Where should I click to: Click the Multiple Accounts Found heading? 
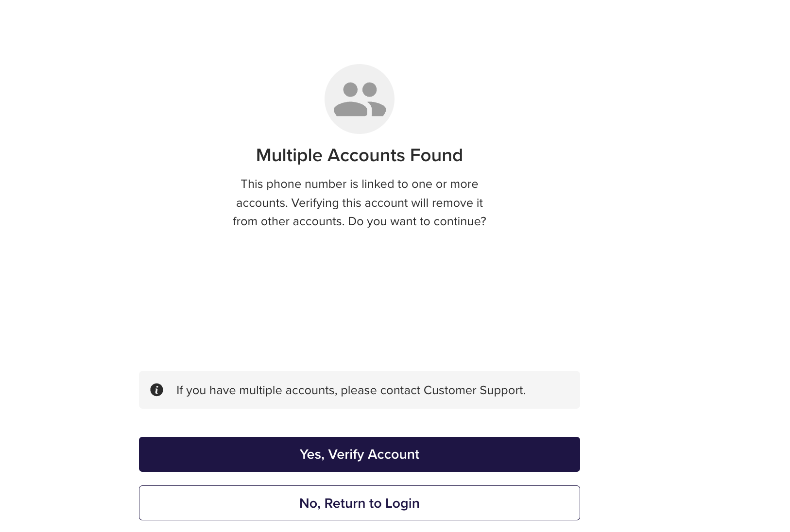coord(359,155)
